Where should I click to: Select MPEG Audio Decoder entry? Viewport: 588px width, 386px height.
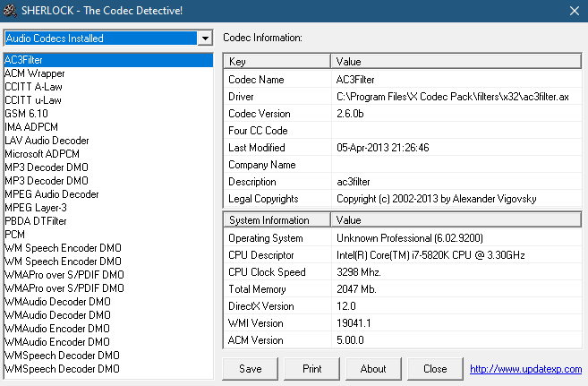pos(108,194)
